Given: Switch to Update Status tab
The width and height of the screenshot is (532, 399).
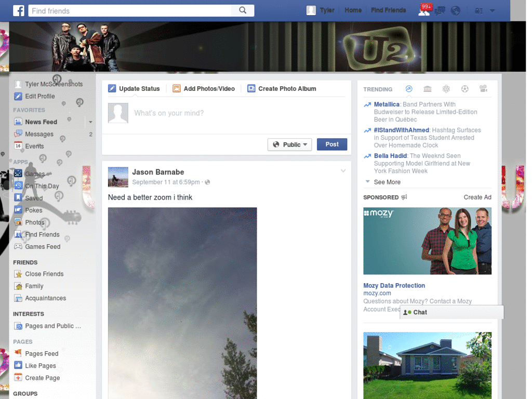Looking at the screenshot, I should (x=134, y=88).
